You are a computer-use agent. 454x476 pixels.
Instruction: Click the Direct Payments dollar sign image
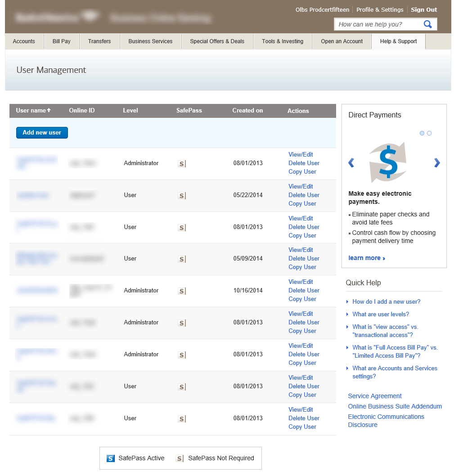click(388, 162)
